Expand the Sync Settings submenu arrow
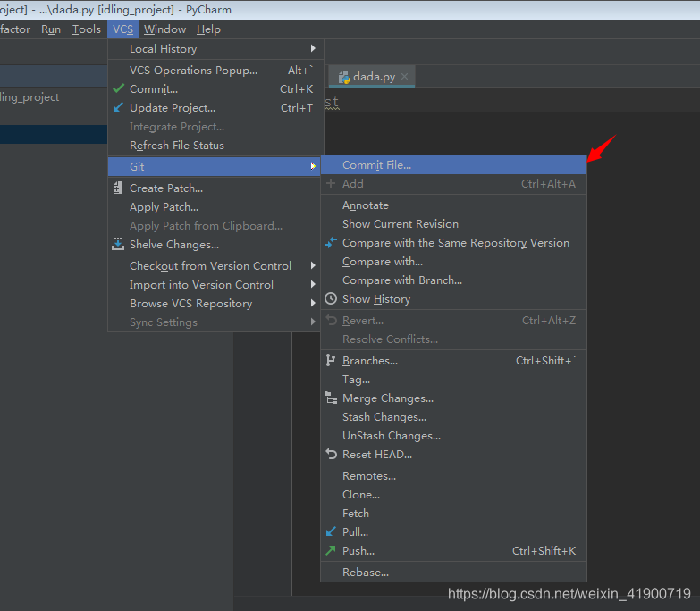 click(313, 322)
